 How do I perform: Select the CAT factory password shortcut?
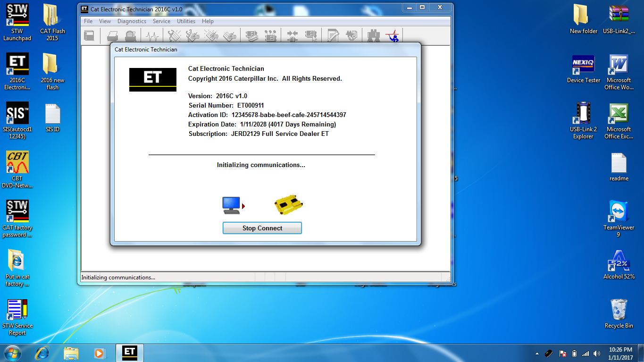(17, 219)
